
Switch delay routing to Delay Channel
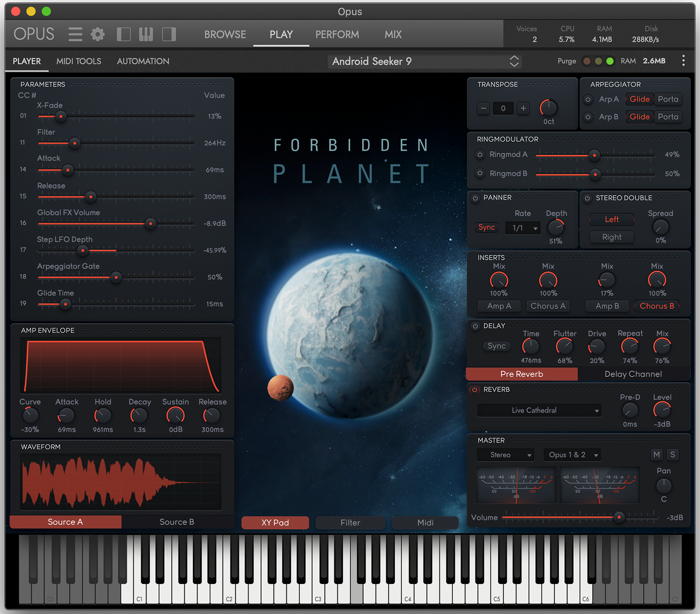633,374
